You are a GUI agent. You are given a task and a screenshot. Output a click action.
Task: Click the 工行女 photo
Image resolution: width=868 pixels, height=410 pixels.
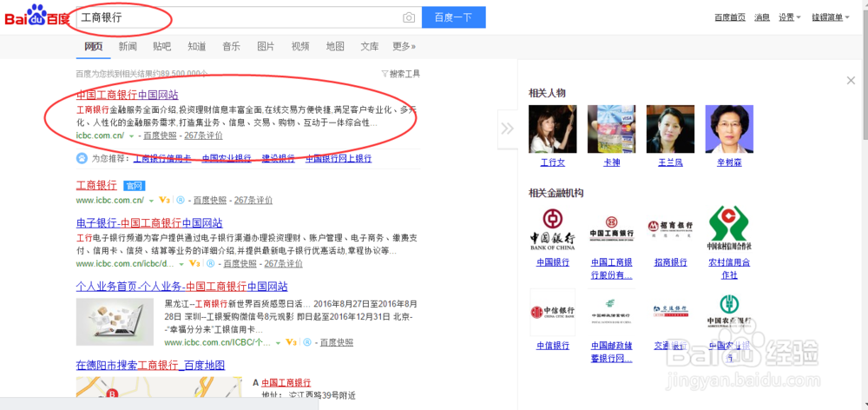point(552,129)
